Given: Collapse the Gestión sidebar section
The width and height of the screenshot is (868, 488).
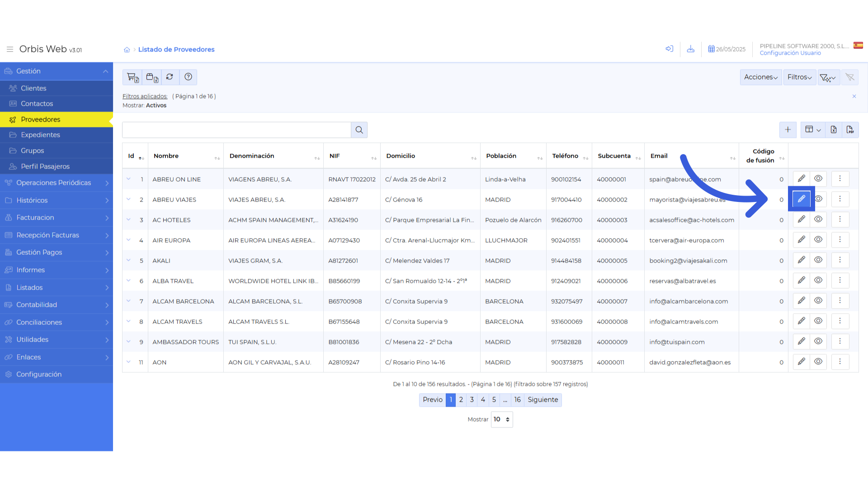Looking at the screenshot, I should point(57,71).
